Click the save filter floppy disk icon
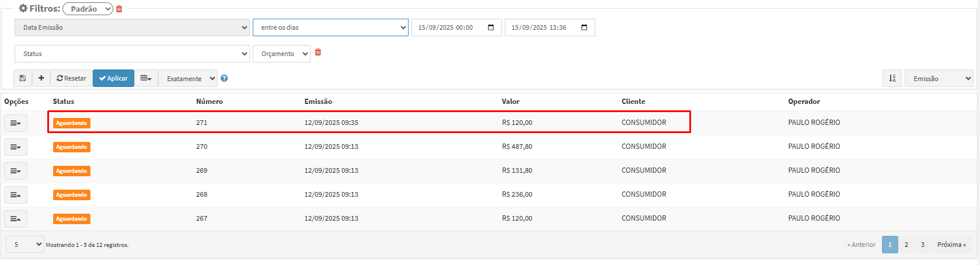 [x=22, y=78]
